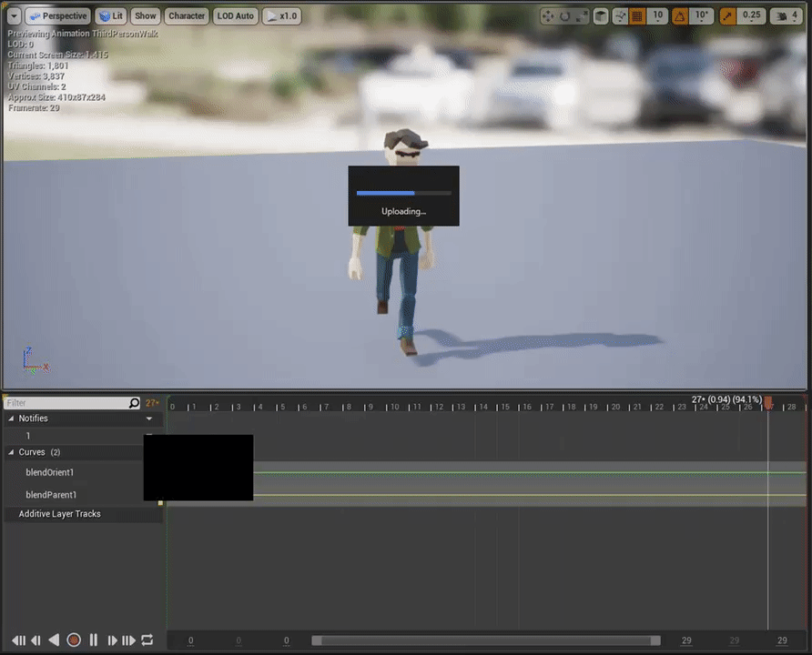
Task: Select the scale gizmo tool
Action: click(582, 15)
